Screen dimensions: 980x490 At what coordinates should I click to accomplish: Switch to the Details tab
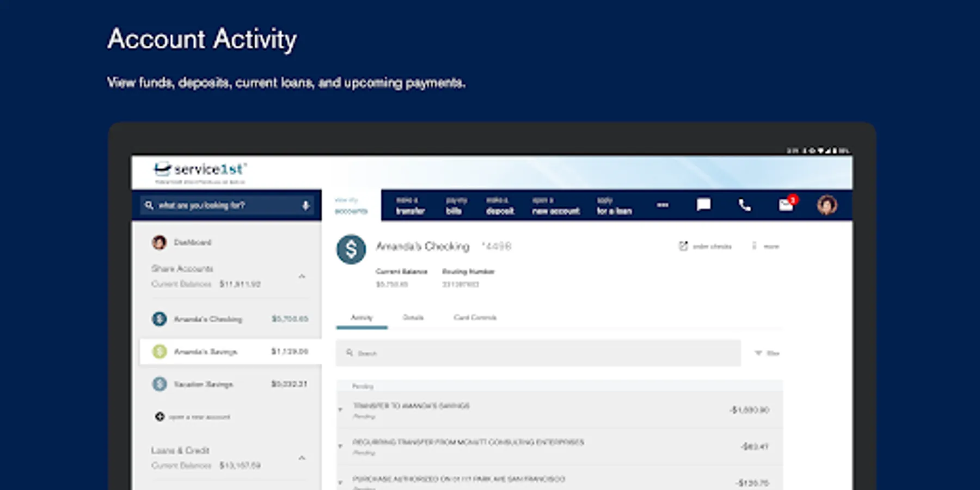pos(413,317)
